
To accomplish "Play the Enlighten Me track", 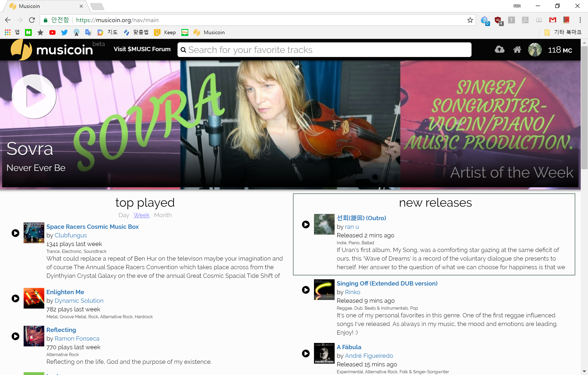I will pyautogui.click(x=15, y=298).
